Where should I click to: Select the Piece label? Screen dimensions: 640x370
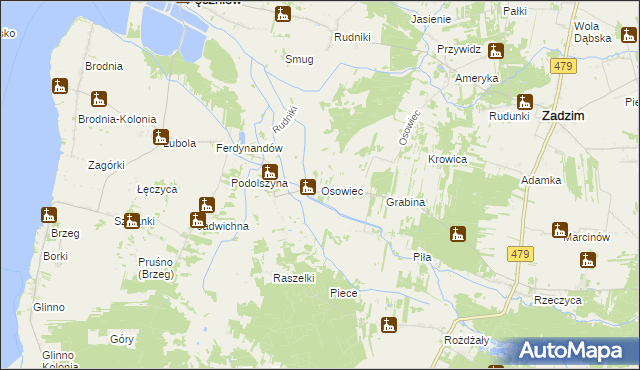[344, 293]
